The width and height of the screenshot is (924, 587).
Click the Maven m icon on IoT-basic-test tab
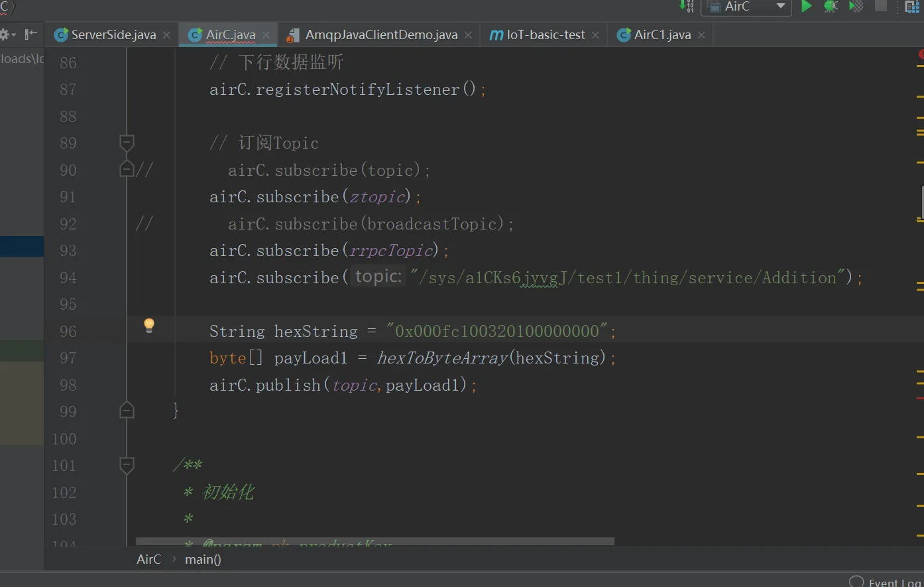point(496,35)
